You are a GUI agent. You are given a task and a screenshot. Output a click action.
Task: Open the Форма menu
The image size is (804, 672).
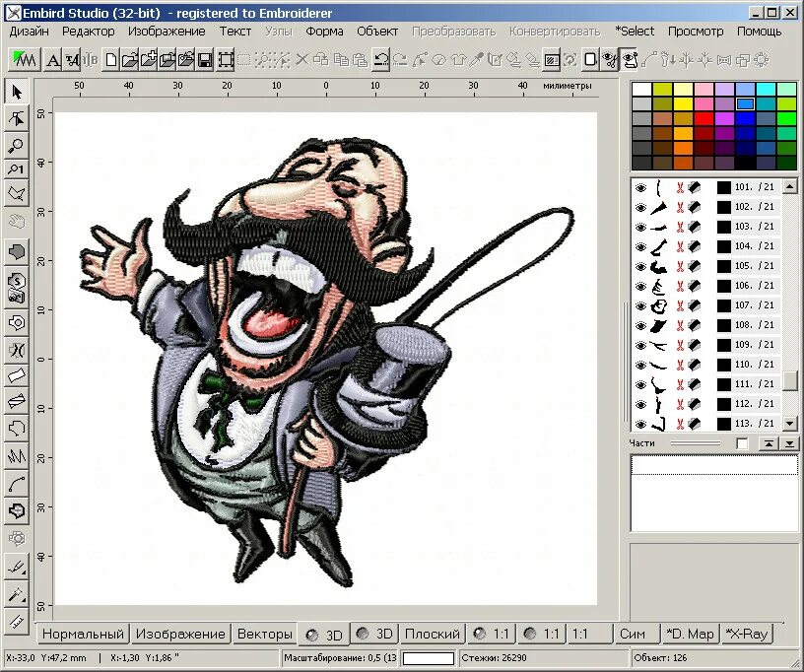324,32
